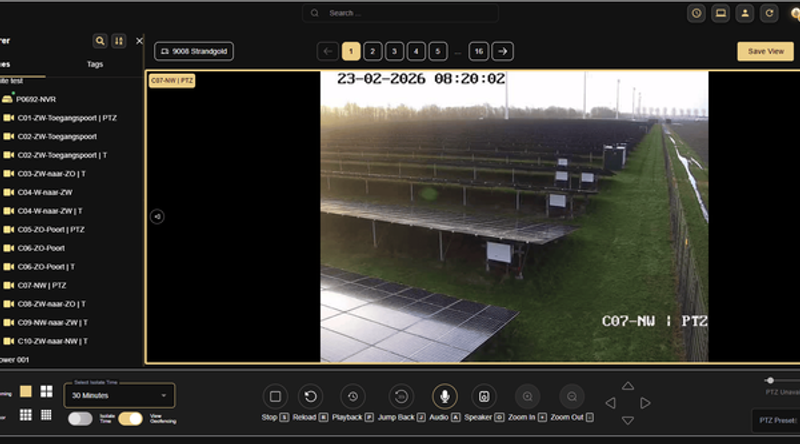Select camera C05-ZO-Poort | PTZ
This screenshot has height=444, width=800.
tap(44, 230)
